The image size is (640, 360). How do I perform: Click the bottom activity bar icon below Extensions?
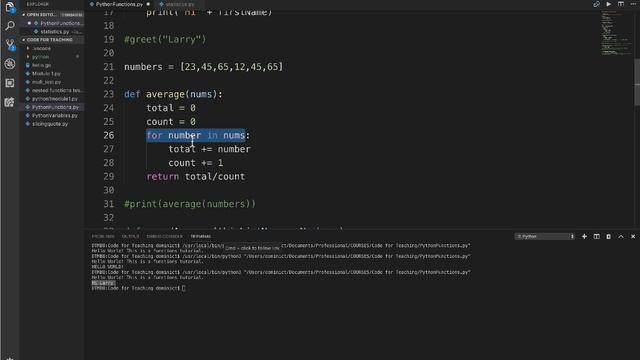point(10,102)
